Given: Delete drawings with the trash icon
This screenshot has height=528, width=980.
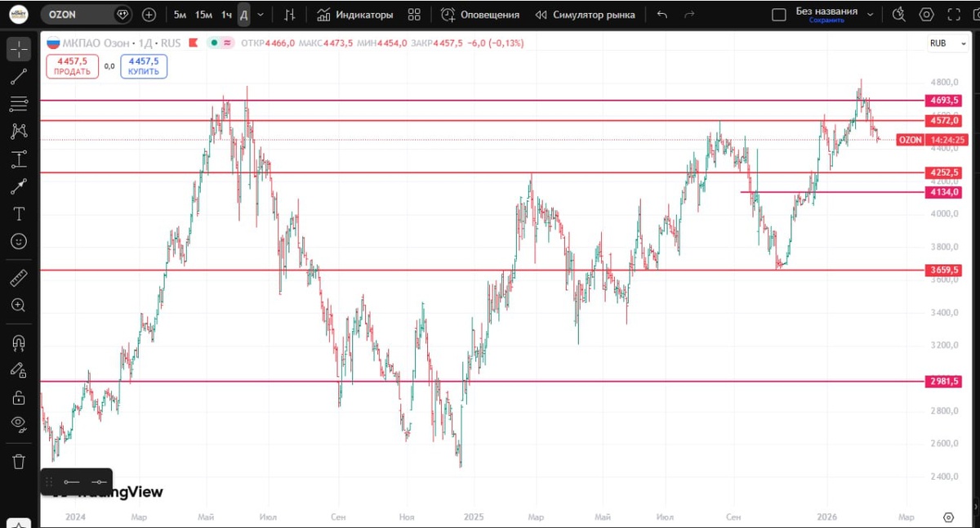Looking at the screenshot, I should [19, 461].
